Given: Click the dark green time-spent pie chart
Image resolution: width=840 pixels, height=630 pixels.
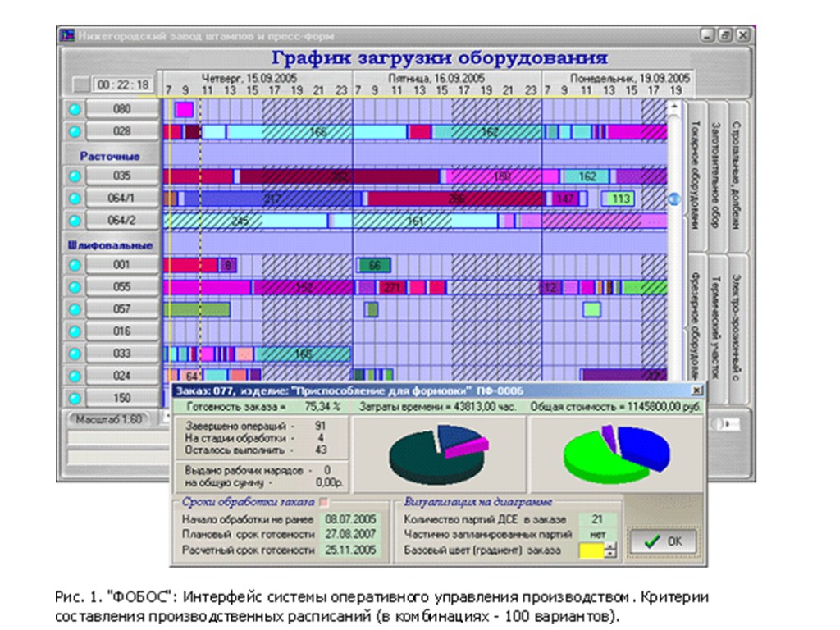Looking at the screenshot, I should coord(439,454).
